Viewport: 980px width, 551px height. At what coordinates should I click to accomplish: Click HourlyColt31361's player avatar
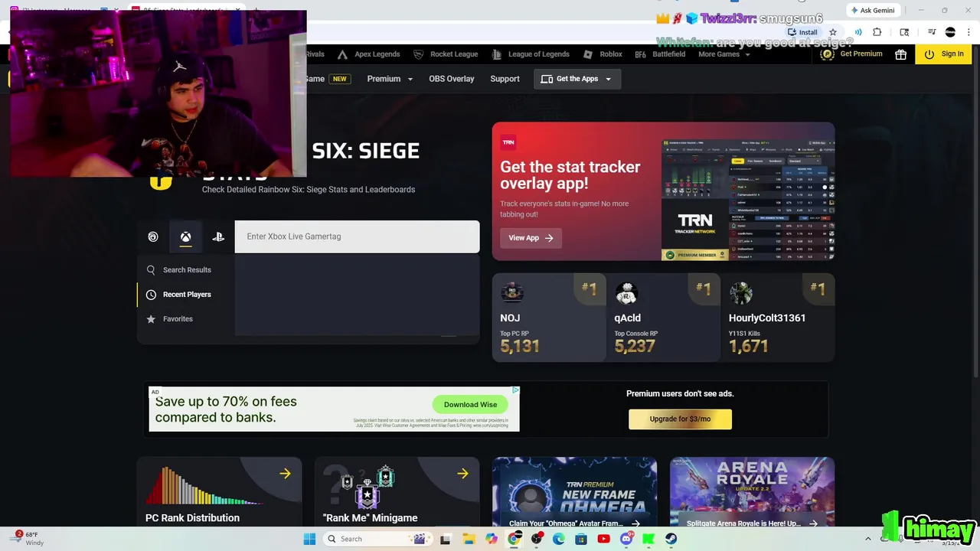pos(740,293)
